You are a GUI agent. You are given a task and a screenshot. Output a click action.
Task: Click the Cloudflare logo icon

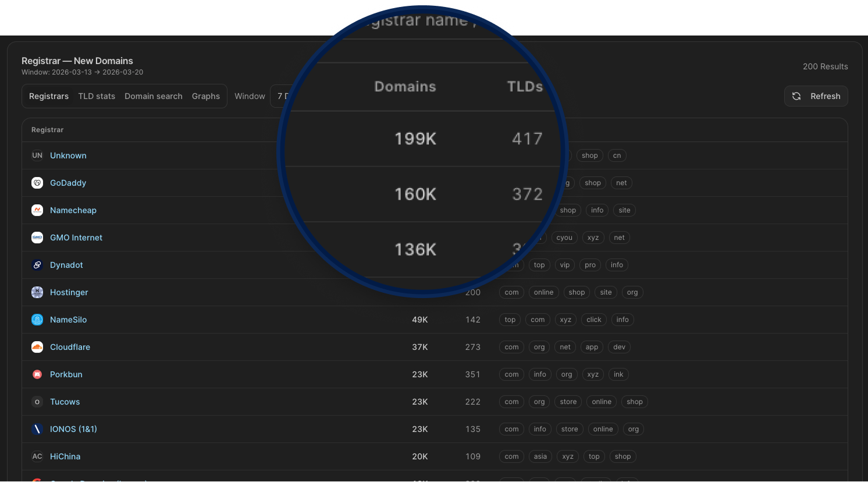[x=37, y=347]
